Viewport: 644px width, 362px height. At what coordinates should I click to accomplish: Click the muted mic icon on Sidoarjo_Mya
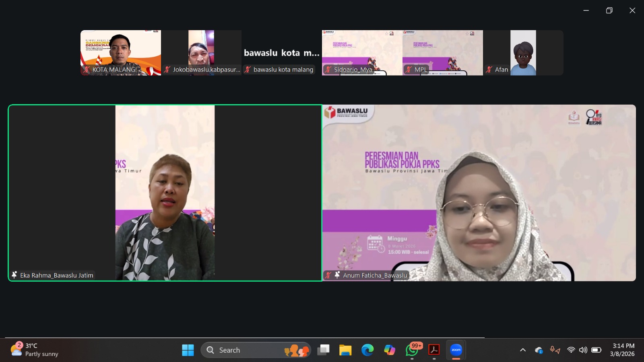328,70
